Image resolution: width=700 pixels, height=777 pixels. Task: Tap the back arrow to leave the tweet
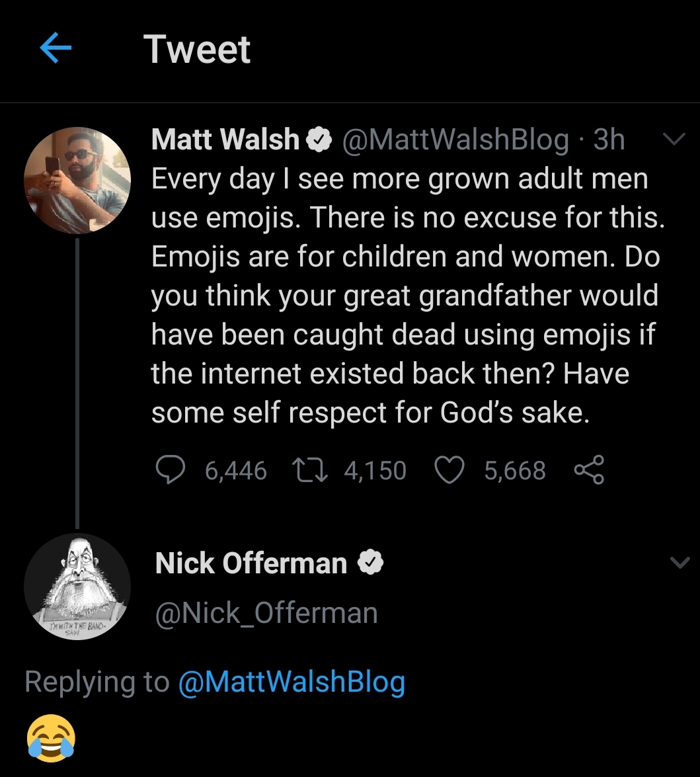[x=55, y=47]
